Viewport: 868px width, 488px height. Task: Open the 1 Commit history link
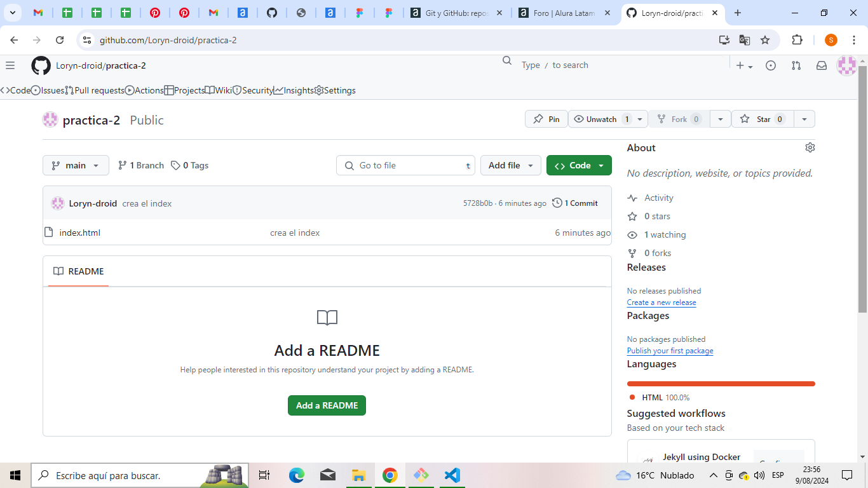pyautogui.click(x=575, y=203)
